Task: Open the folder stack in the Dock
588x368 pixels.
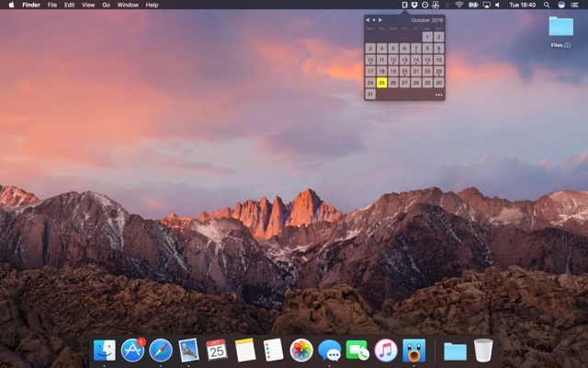Action: click(x=456, y=351)
